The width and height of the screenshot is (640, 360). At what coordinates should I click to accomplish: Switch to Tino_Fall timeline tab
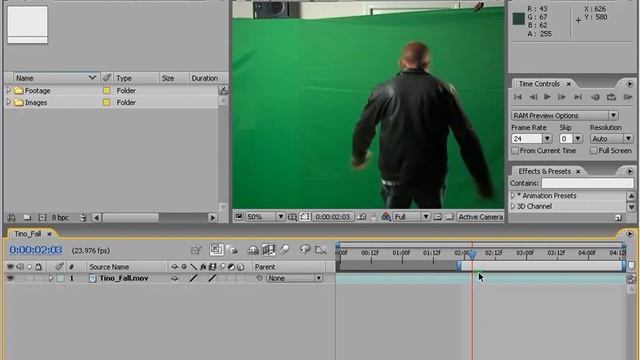coord(28,234)
